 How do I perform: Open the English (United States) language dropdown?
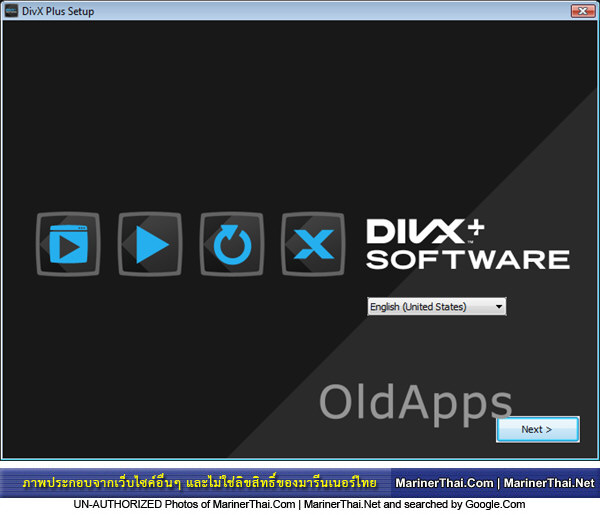437,307
